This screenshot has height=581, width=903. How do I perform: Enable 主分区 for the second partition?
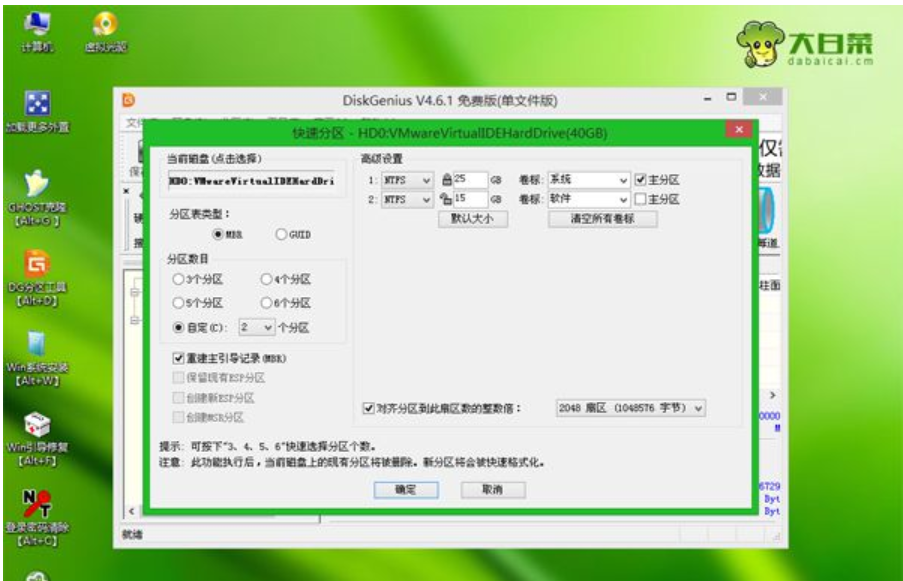[x=638, y=200]
